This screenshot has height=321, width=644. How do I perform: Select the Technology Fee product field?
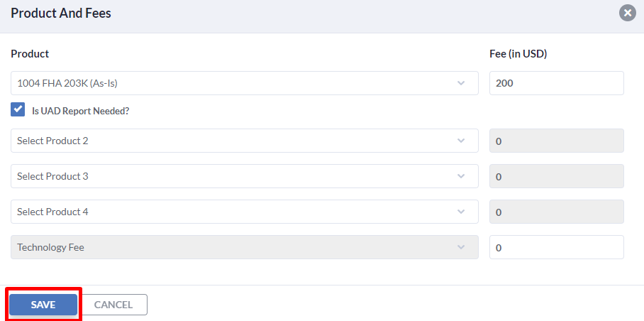[x=245, y=247]
